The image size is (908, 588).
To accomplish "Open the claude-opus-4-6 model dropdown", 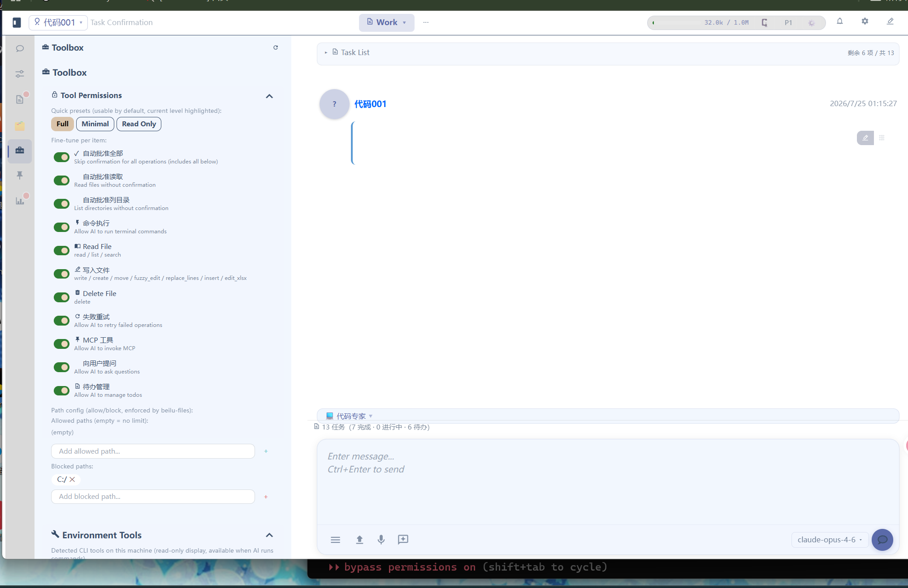I will click(830, 540).
